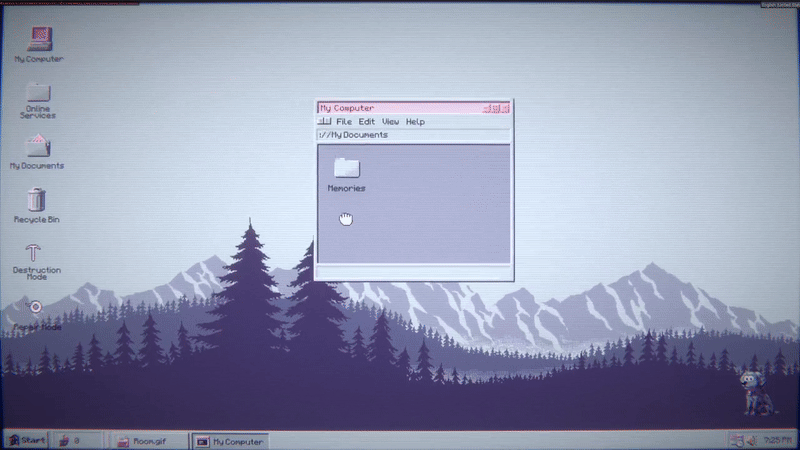Open the Memories folder
The height and width of the screenshot is (450, 800).
346,170
